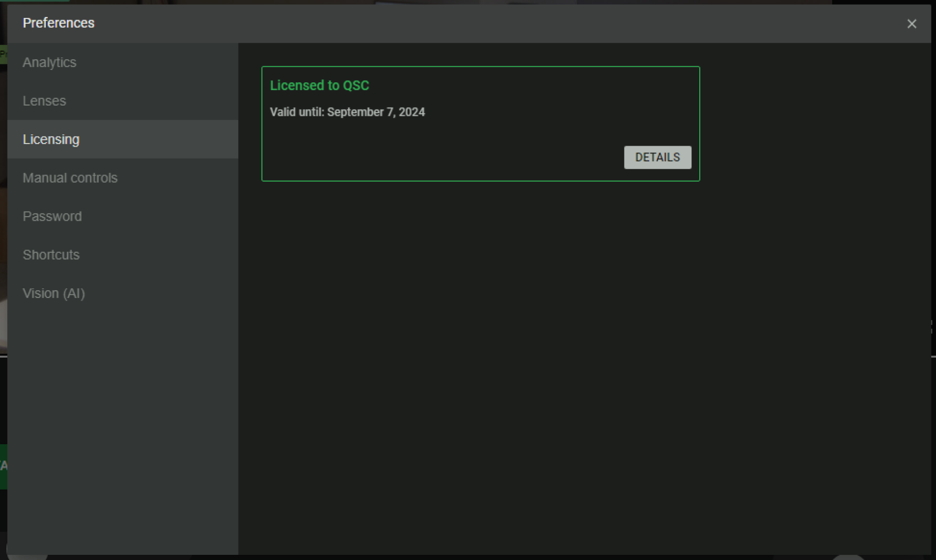
Task: Open the Password settings page
Action: coord(52,216)
